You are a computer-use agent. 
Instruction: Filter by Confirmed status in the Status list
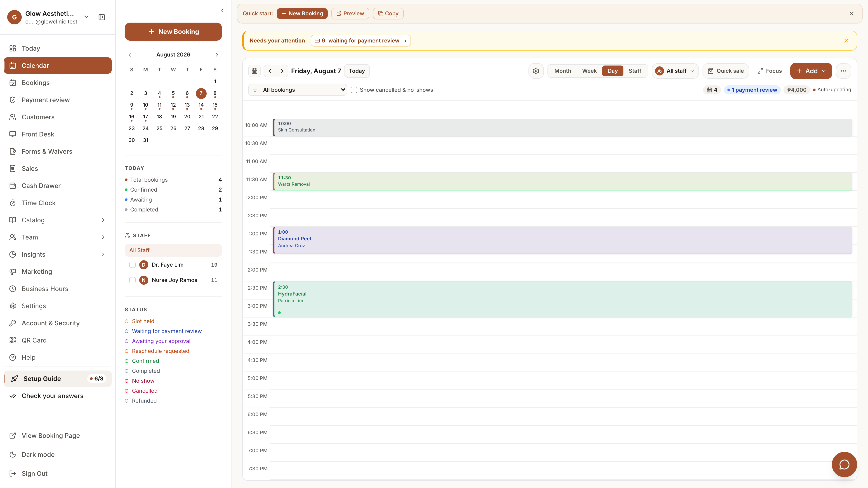coord(142,361)
